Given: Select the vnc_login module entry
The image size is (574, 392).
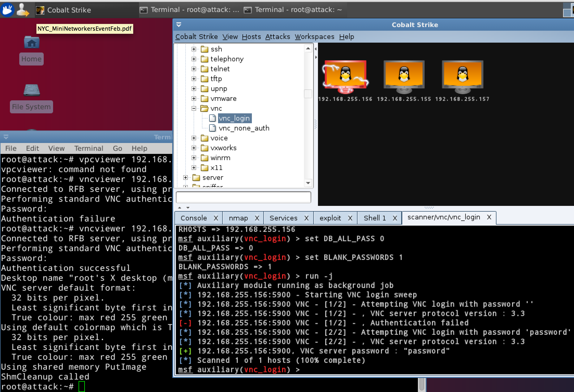Looking at the screenshot, I should (x=234, y=118).
